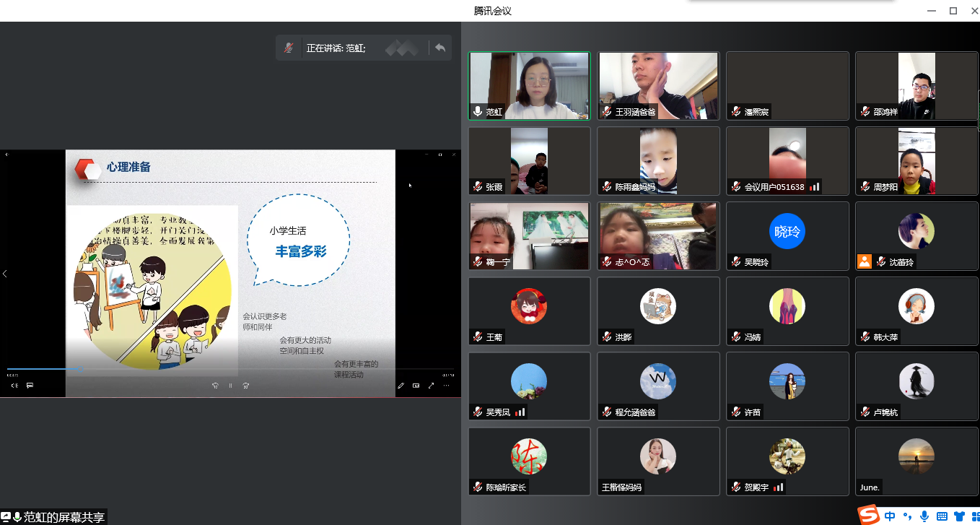Click previous arrow at left of shared slide

click(x=5, y=274)
